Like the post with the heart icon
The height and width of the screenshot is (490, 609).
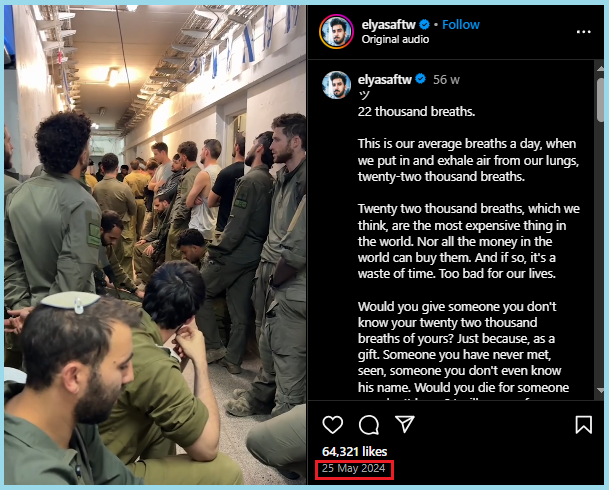(x=333, y=424)
